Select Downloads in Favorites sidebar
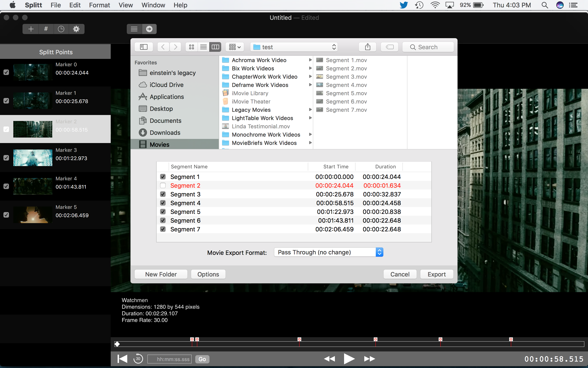The height and width of the screenshot is (368, 588). (175, 133)
